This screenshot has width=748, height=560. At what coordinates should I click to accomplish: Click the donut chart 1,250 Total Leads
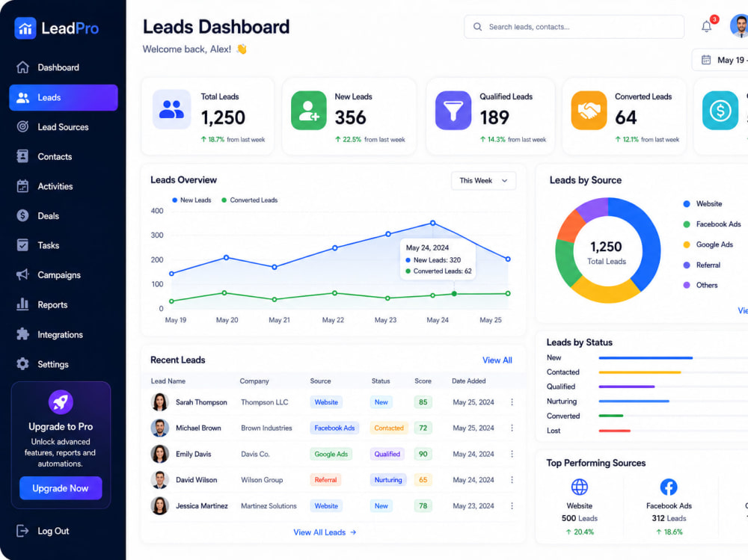607,250
